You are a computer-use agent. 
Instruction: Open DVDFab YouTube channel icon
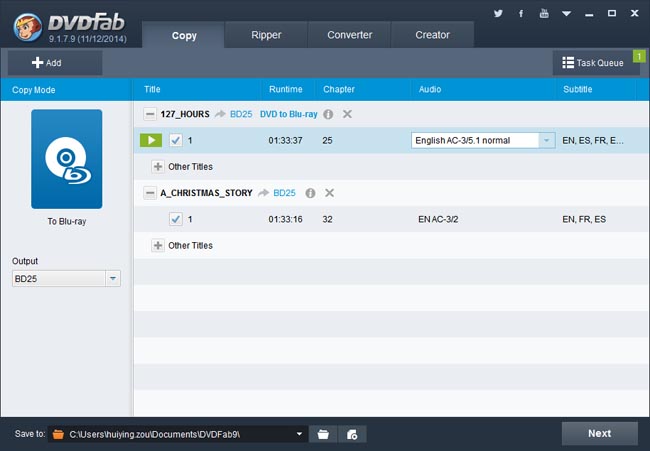(x=544, y=14)
